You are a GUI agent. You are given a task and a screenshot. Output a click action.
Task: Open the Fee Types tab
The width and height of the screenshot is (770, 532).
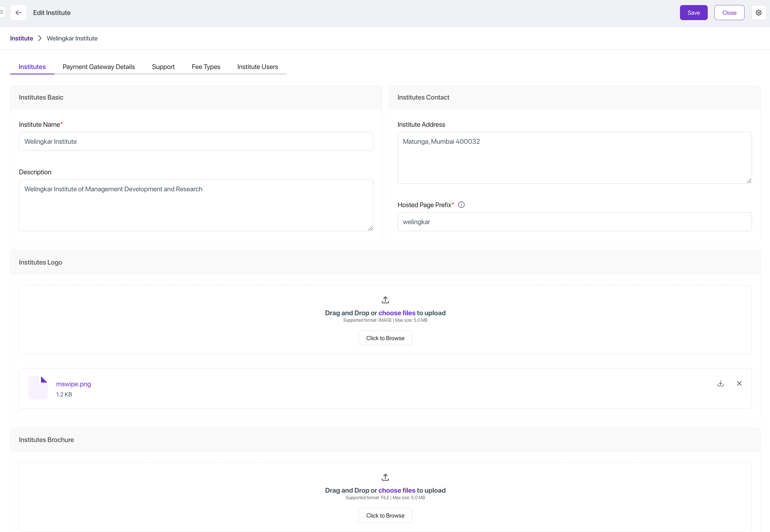pos(206,67)
